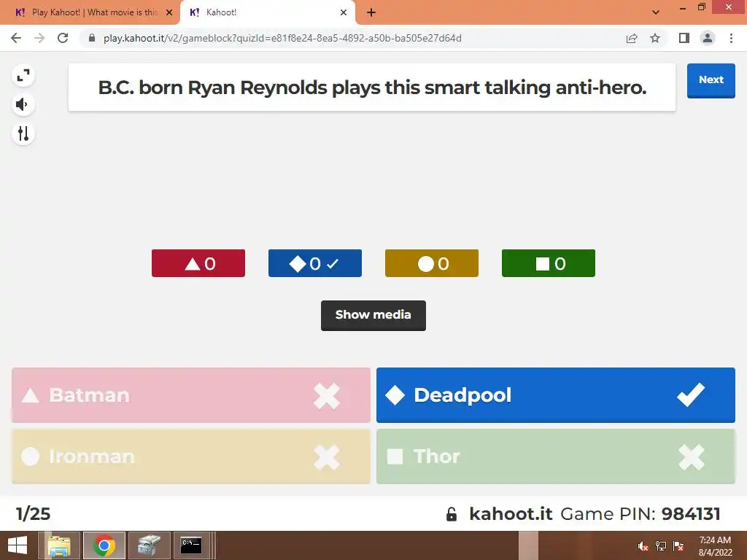Open a new browser tab
Image resolution: width=747 pixels, height=560 pixels.
(x=371, y=13)
